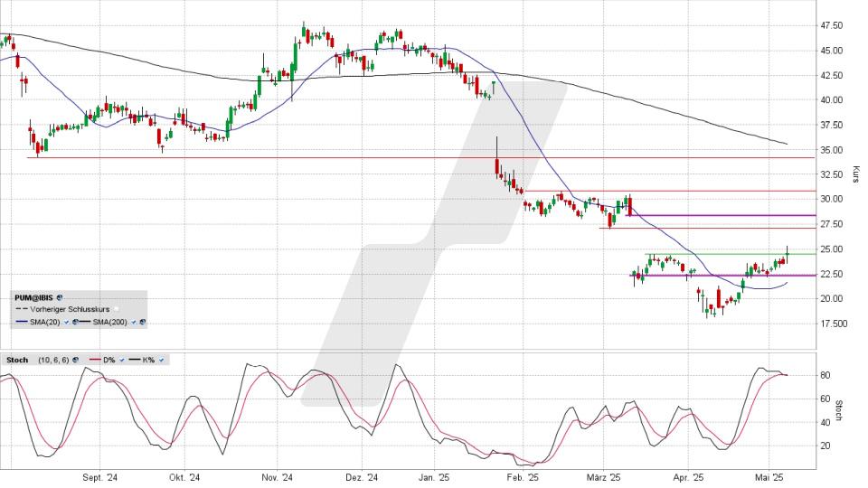Image resolution: width=868 pixels, height=488 pixels.
Task: Click the 35.00 price axis value
Action: pyautogui.click(x=832, y=150)
